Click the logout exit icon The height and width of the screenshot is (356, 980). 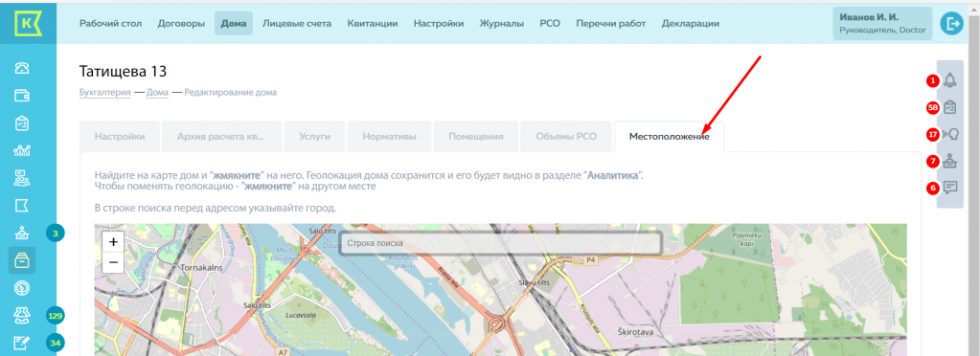point(952,24)
